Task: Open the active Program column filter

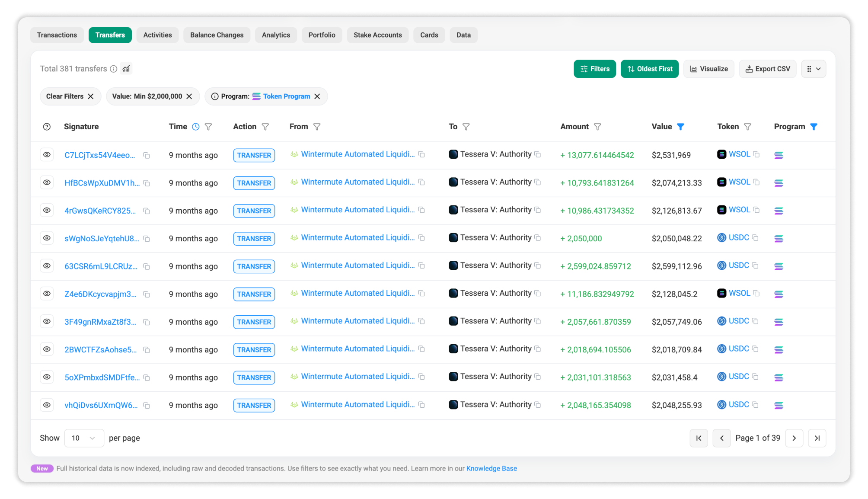Action: pos(814,127)
